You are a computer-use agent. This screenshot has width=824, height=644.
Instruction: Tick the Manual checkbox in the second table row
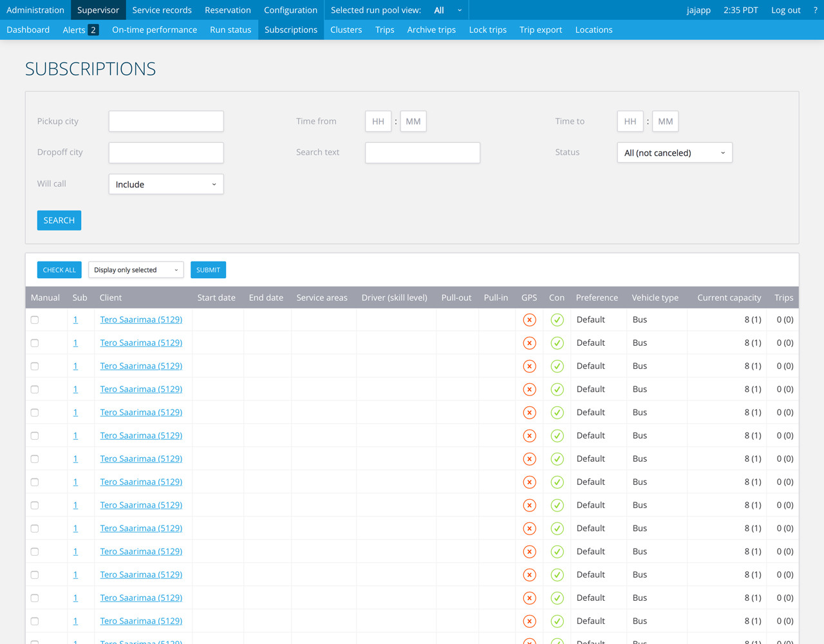coord(35,343)
